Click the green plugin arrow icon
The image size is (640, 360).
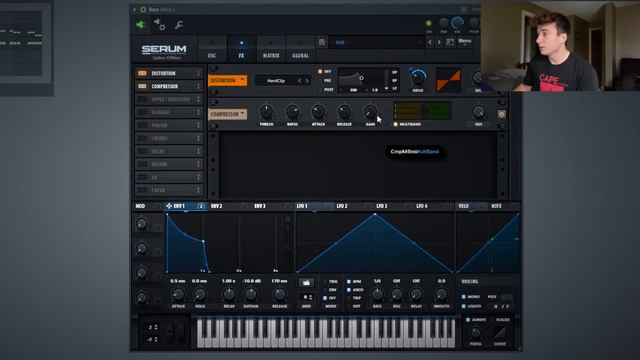click(x=140, y=25)
